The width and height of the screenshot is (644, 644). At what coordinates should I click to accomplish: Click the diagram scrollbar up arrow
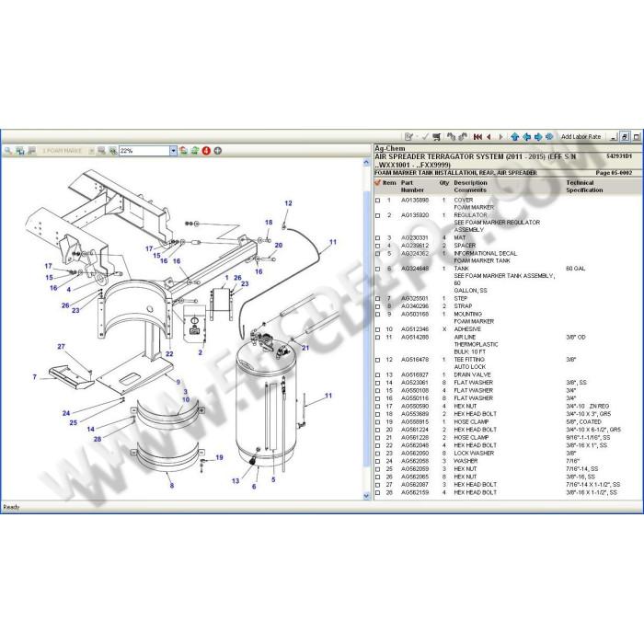coord(366,162)
